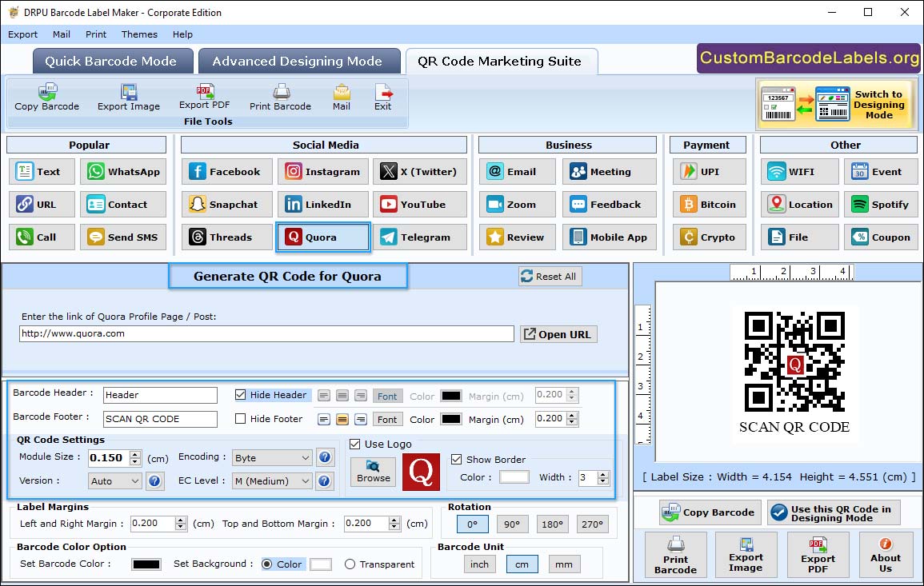Select the Transparent background radio button
The image size is (924, 586).
coord(350,564)
